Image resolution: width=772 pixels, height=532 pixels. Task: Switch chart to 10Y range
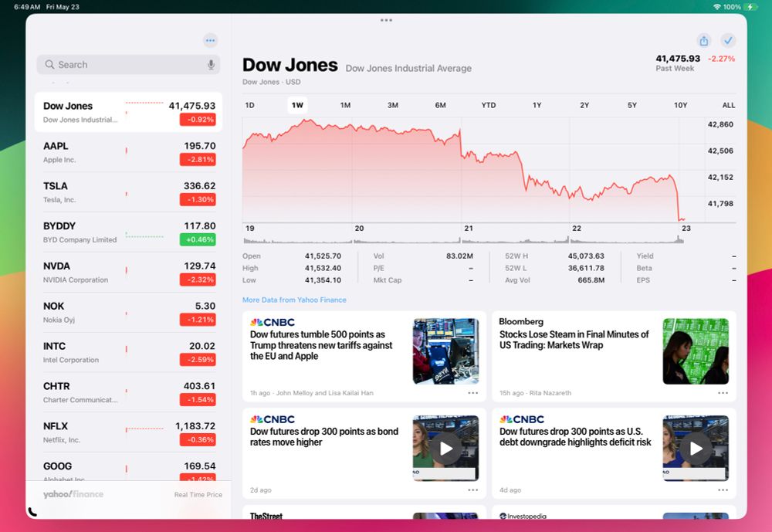pyautogui.click(x=680, y=105)
